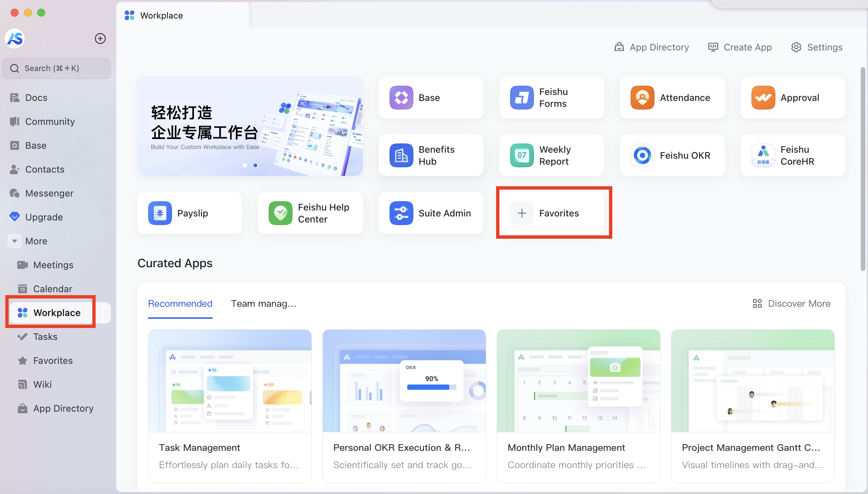Open the Weekly Report app icon
Viewport: 868px width, 494px height.
tap(522, 155)
